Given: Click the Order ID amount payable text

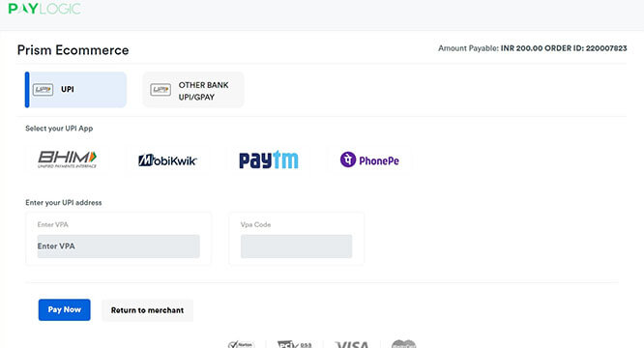Looking at the screenshot, I should coord(532,48).
